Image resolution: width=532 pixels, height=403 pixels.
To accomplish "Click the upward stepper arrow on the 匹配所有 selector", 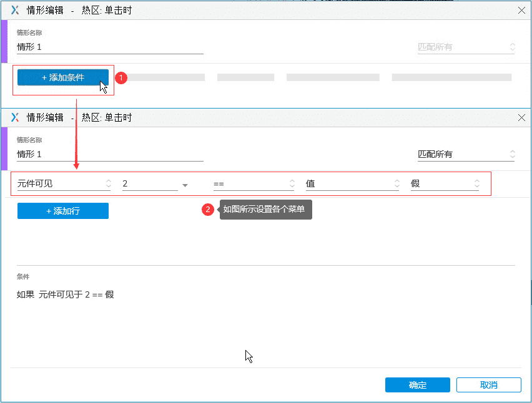I will [512, 152].
